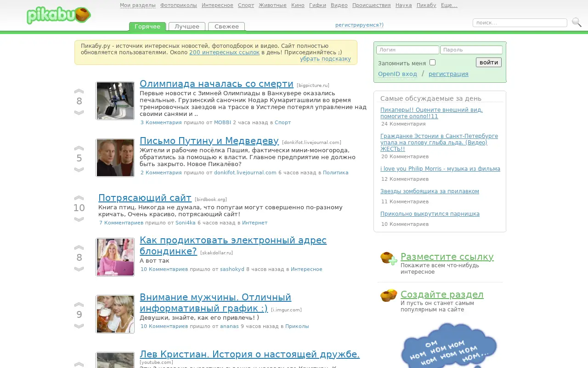This screenshot has height=368, width=588.
Task: Focus the search field 'поиск...'
Action: pyautogui.click(x=520, y=23)
